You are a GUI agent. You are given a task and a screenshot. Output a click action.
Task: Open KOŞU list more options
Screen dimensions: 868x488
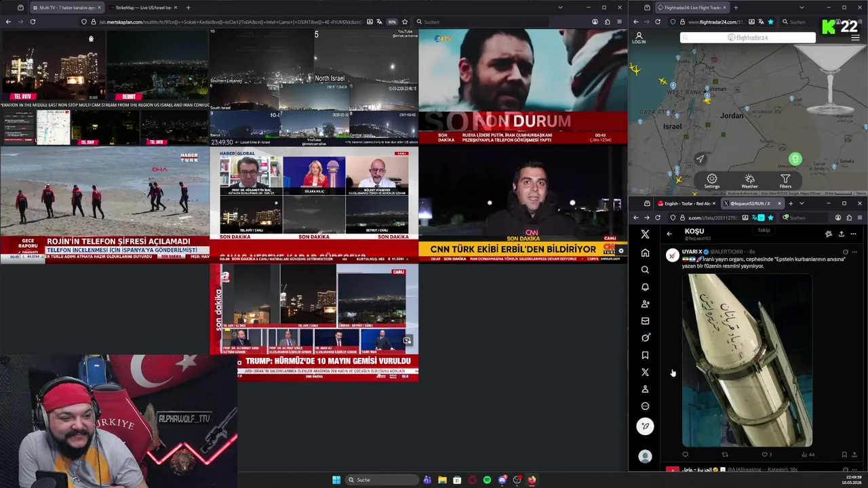click(853, 234)
